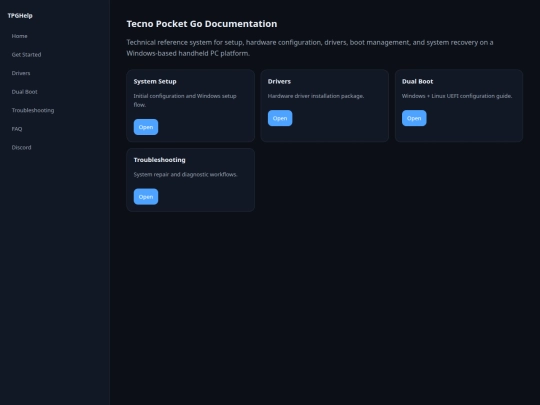Click the Tecno Pocket Go Documentation heading

pyautogui.click(x=202, y=24)
